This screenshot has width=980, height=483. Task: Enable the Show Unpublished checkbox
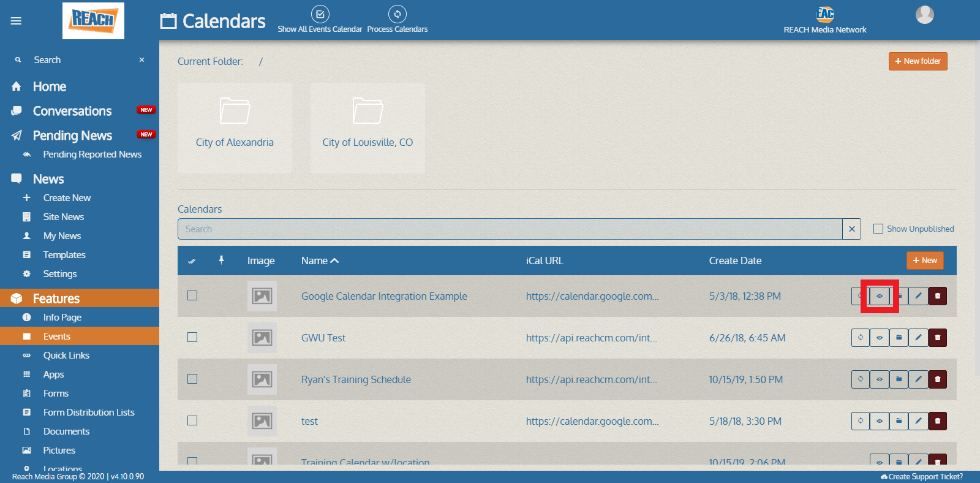tap(878, 229)
